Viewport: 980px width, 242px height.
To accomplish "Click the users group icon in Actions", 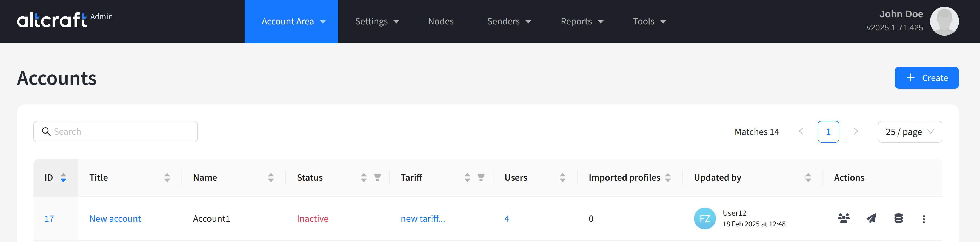I will pos(843,218).
